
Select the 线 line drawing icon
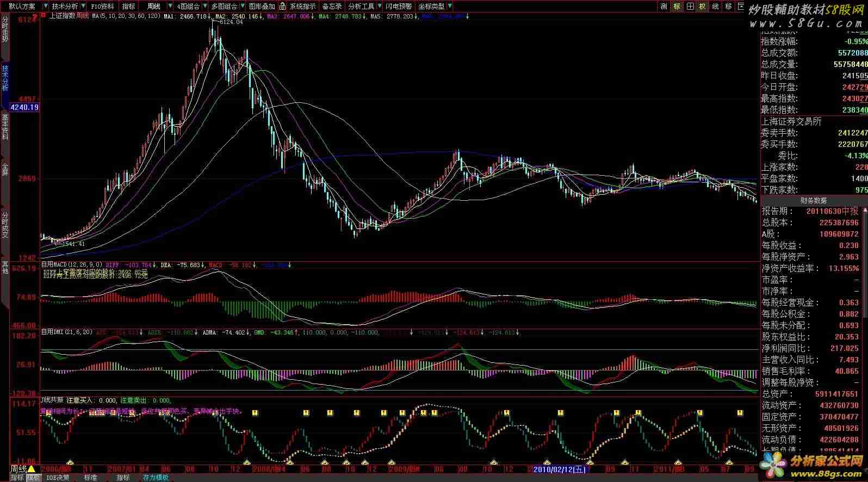pyautogui.click(x=716, y=7)
